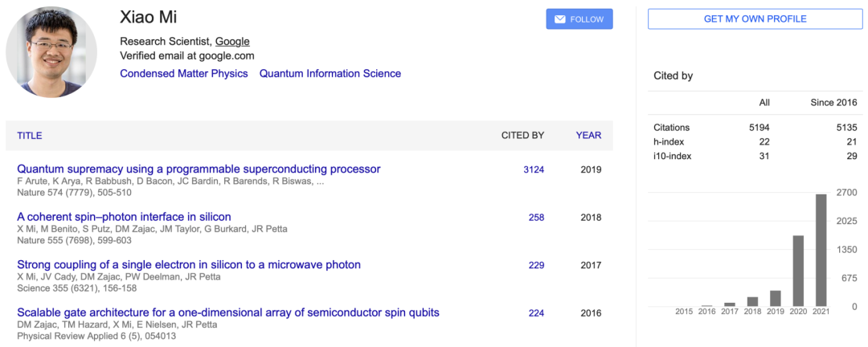Click the 2019 bar in citation chart
868x347 pixels.
point(776,298)
